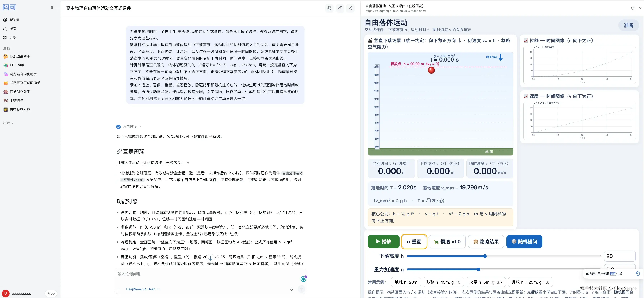Click the 速度—时间图像 chart

click(x=579, y=121)
